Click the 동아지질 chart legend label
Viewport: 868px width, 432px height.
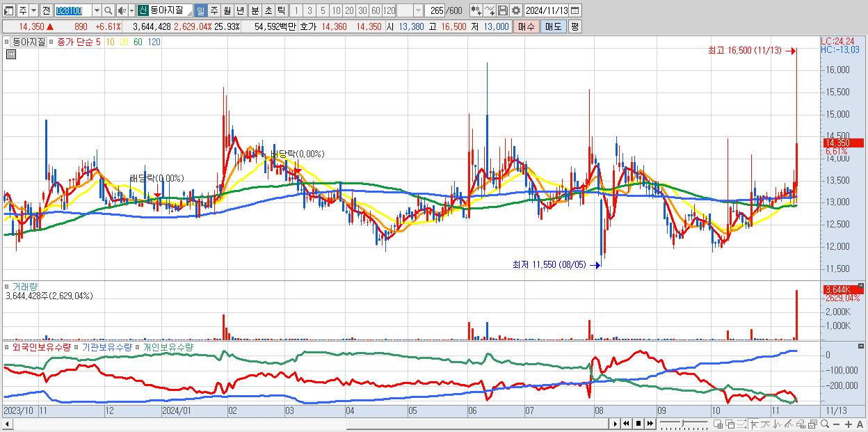(29, 42)
